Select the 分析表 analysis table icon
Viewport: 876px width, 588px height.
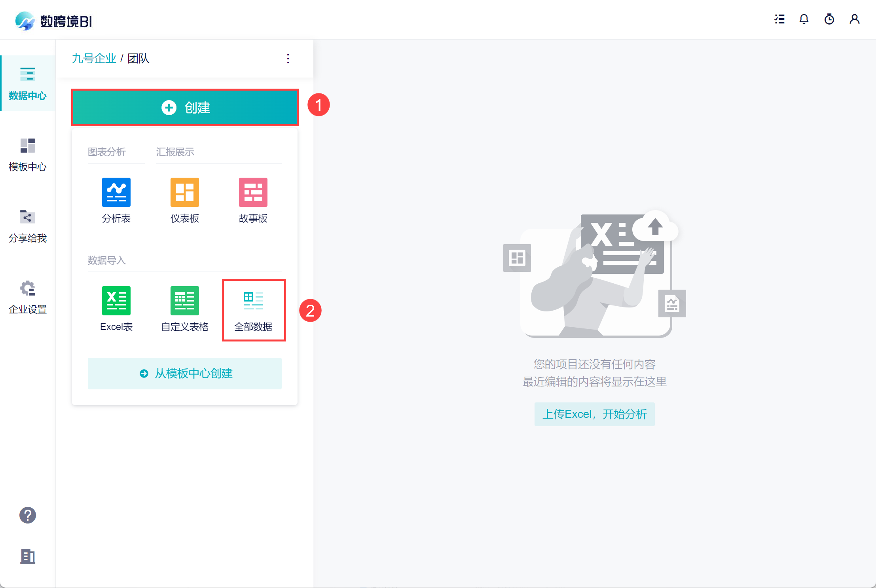click(116, 193)
